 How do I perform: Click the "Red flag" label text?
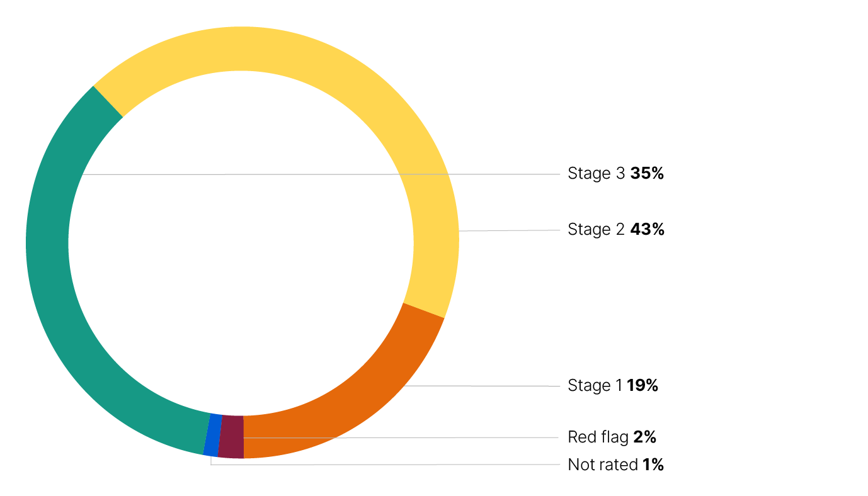tap(598, 437)
